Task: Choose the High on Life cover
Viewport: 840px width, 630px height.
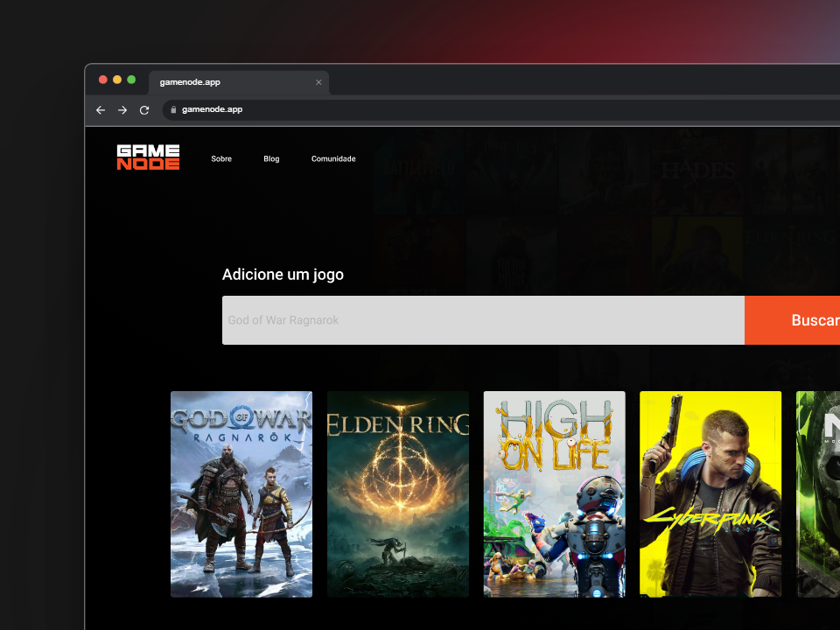Action: 555,493
